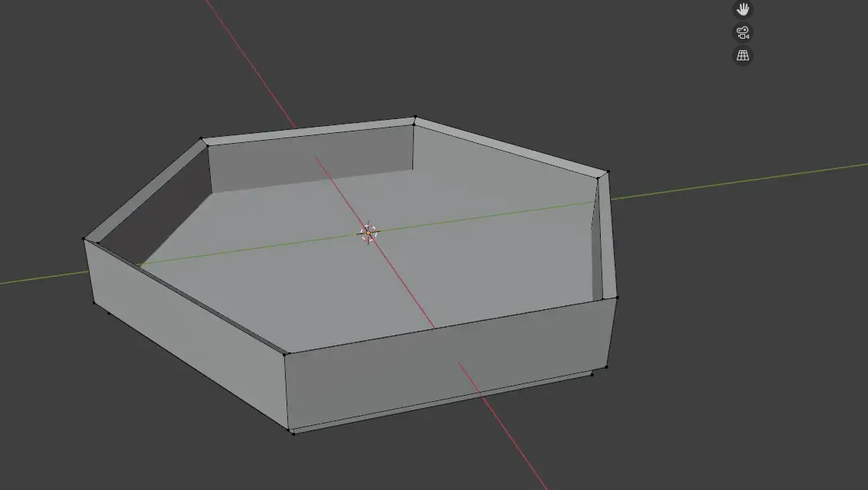Click the pan view hand icon
This screenshot has height=490, width=868.
click(x=742, y=9)
